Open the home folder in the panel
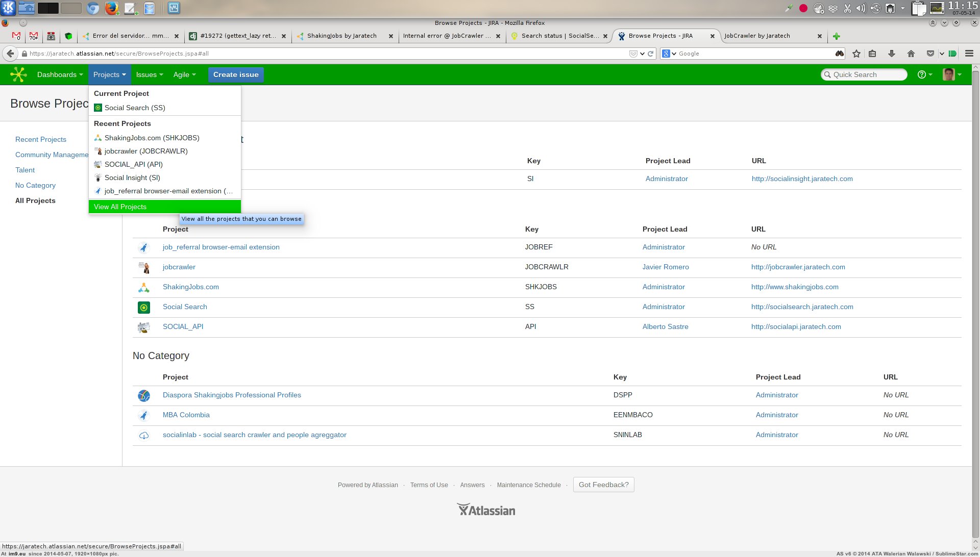 point(27,8)
